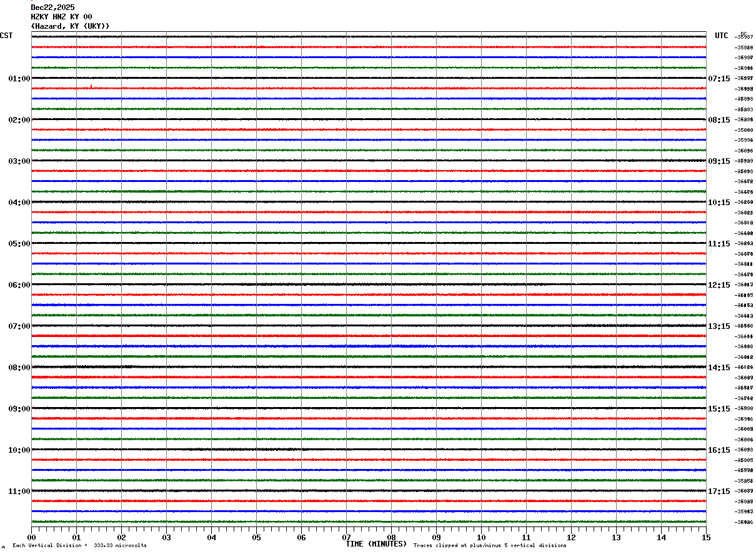This screenshot has width=756, height=554.
Task: Click the "02:00" CST hour label
Action: [x=19, y=120]
